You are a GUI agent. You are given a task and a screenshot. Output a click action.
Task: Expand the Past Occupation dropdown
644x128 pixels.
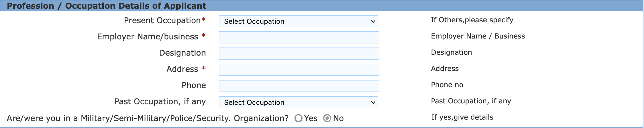(298, 102)
